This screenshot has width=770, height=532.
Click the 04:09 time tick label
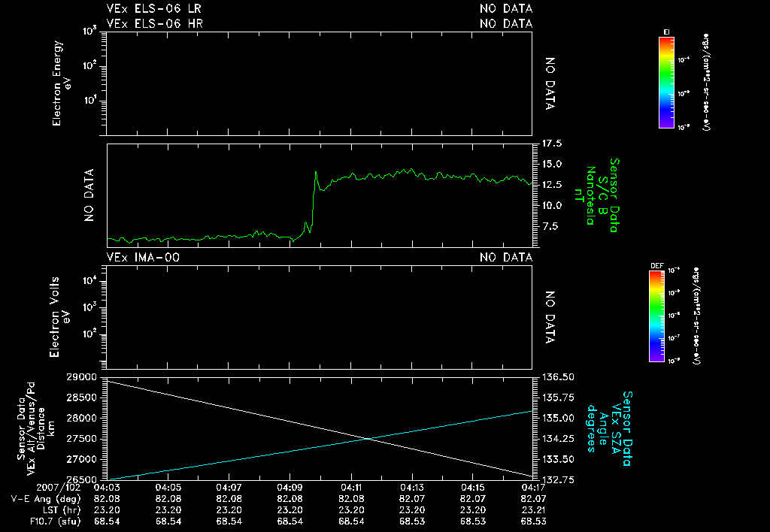click(x=290, y=488)
